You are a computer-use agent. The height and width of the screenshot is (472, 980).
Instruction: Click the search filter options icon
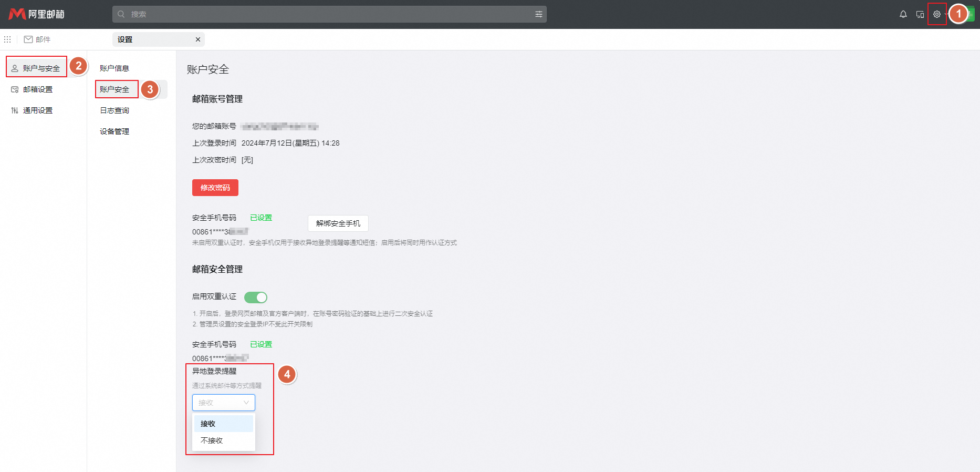click(538, 14)
